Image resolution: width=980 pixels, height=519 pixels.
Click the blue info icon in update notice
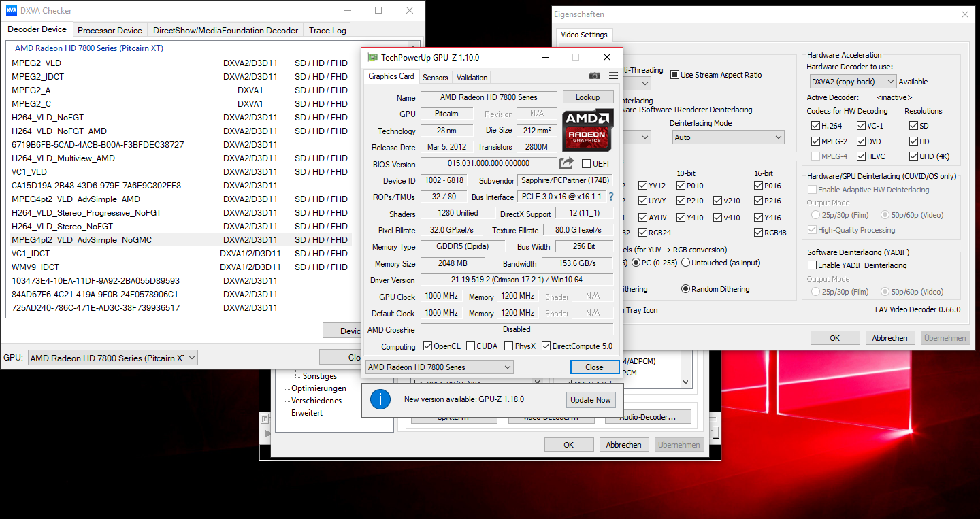380,399
